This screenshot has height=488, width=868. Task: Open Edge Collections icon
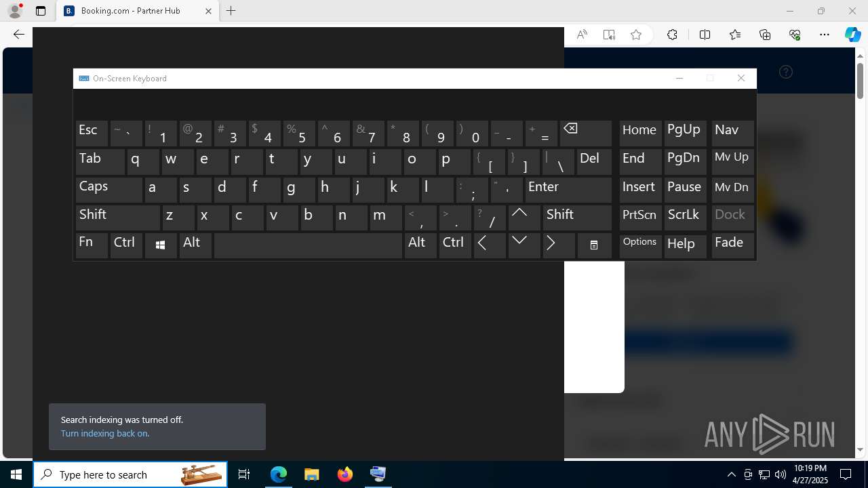coord(765,35)
